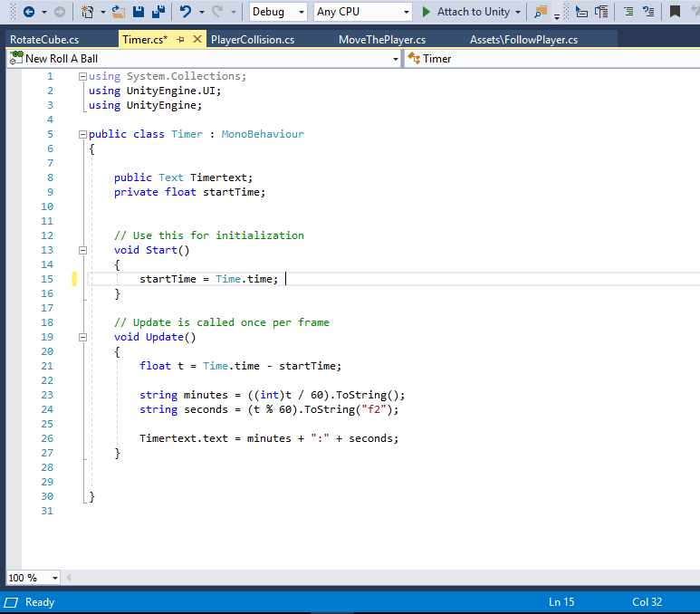The height and width of the screenshot is (614, 700).
Task: Click the Navigate Forward arrow icon
Action: 60,12
